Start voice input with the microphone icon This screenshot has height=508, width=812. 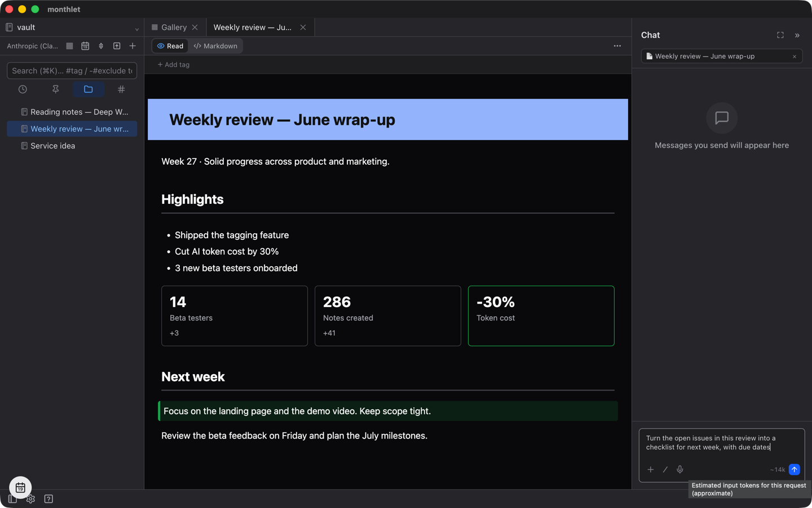680,470
